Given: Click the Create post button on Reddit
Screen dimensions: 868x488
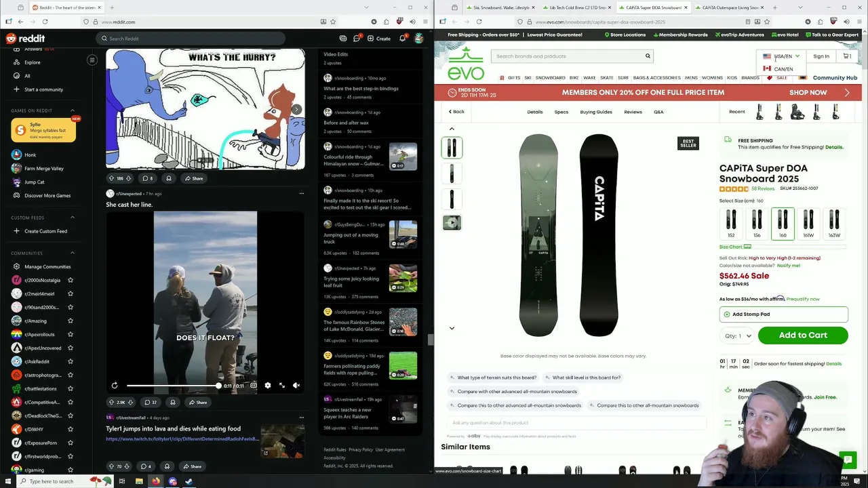Looking at the screenshot, I should [x=379, y=39].
